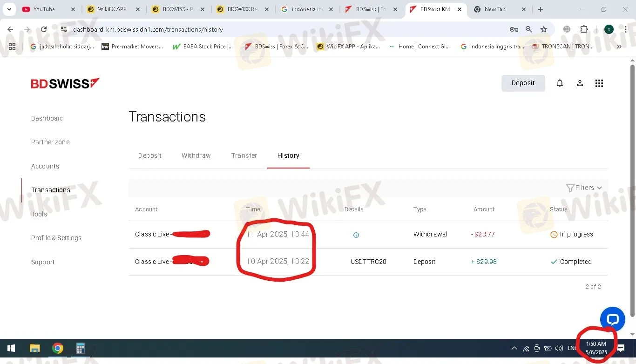Show more bookmarks with the chevron

[x=619, y=47]
